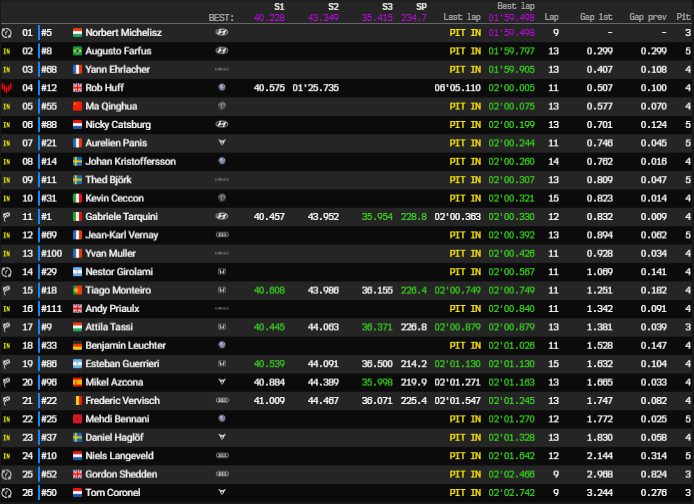The image size is (694, 504).
Task: Click Belgium flag beside Frederic Vervisch
Action: [x=77, y=400]
